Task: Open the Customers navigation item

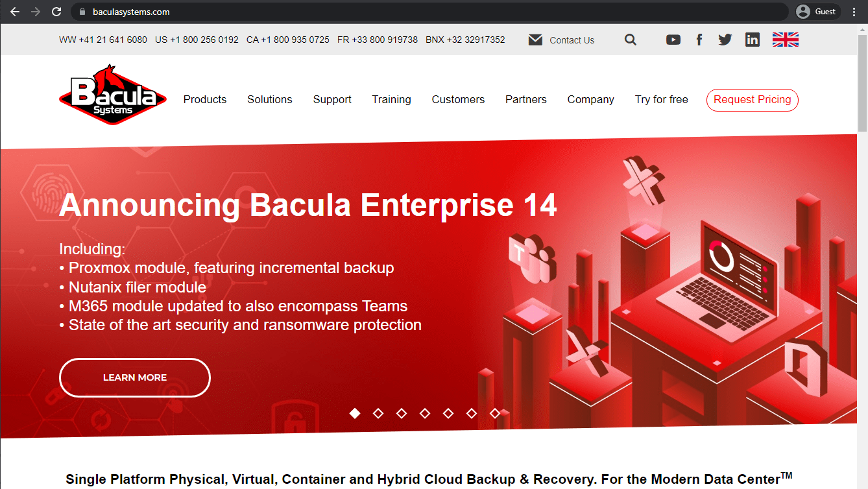Action: [x=458, y=99]
